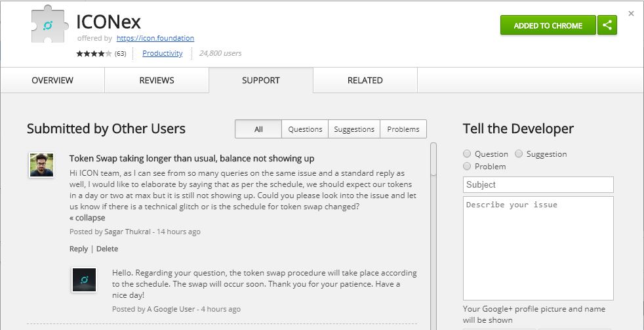Open Sagar Thukral's profile picture
The height and width of the screenshot is (330, 644).
(41, 165)
